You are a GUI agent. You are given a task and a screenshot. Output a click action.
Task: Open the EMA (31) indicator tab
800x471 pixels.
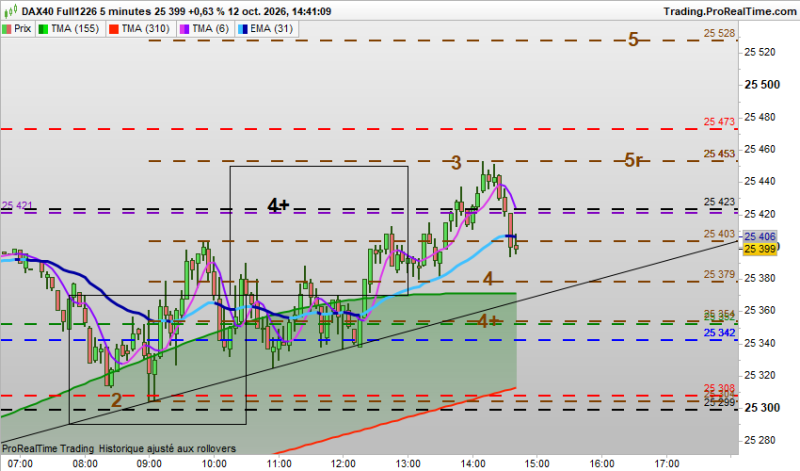(x=266, y=29)
